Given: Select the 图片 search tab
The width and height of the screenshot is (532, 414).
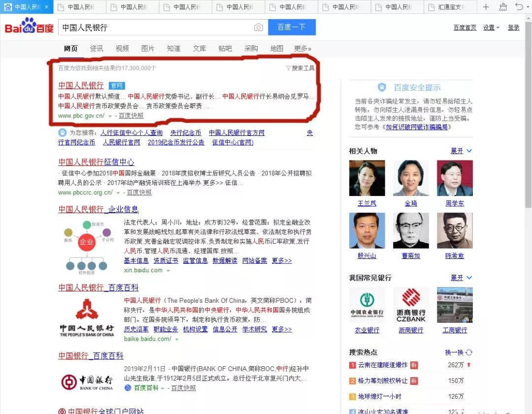Looking at the screenshot, I should 148,48.
